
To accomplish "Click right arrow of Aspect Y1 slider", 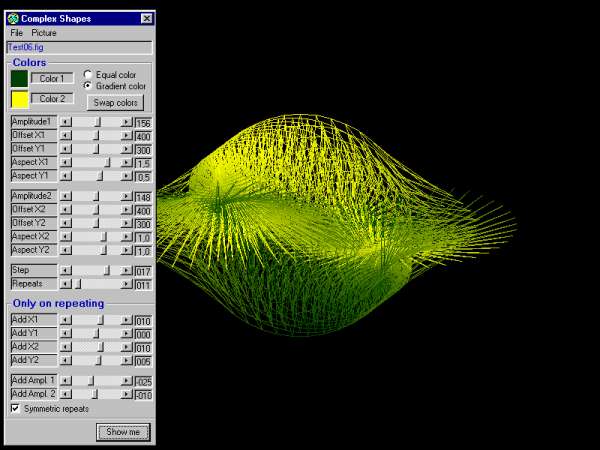I will pyautogui.click(x=126, y=176).
